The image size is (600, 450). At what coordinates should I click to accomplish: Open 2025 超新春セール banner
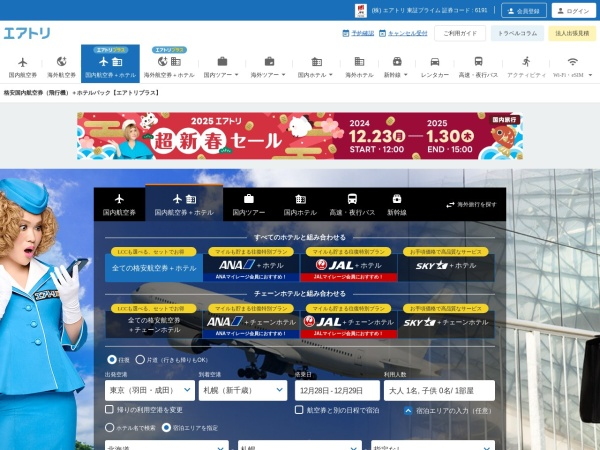coord(300,136)
